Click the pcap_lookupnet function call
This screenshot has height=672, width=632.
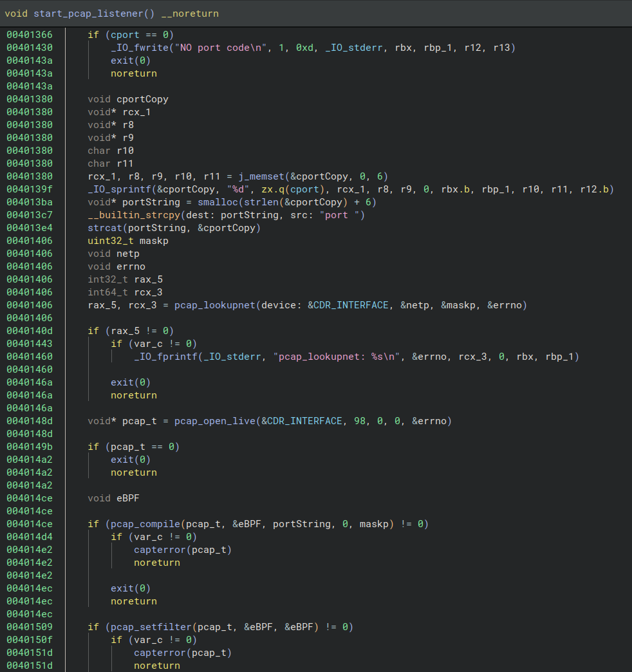[215, 304]
